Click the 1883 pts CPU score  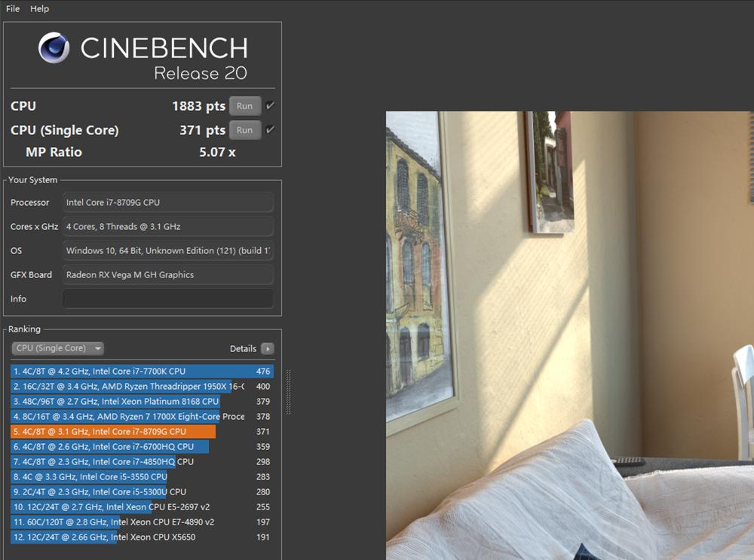(198, 106)
